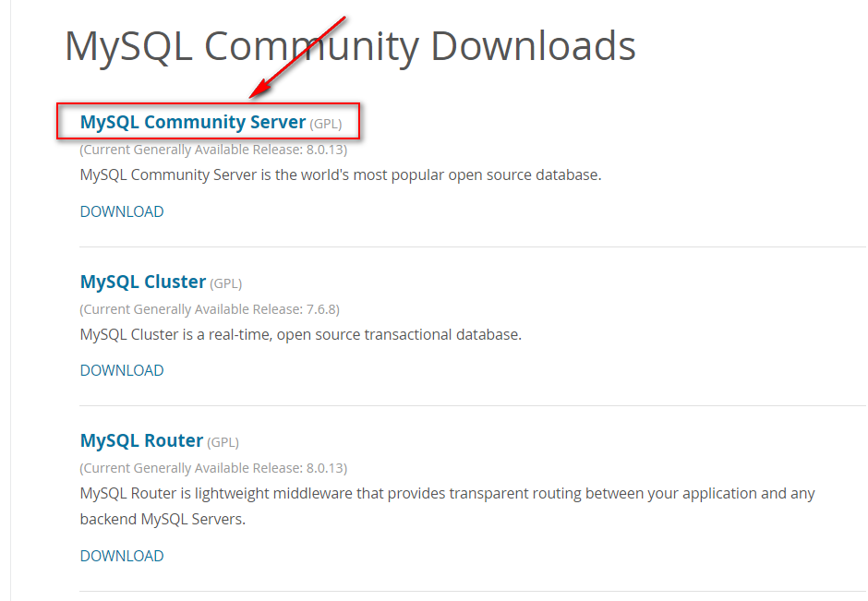Click DOWNLOAD under MySQL Router
Viewport: 868px width, 601px height.
[122, 556]
